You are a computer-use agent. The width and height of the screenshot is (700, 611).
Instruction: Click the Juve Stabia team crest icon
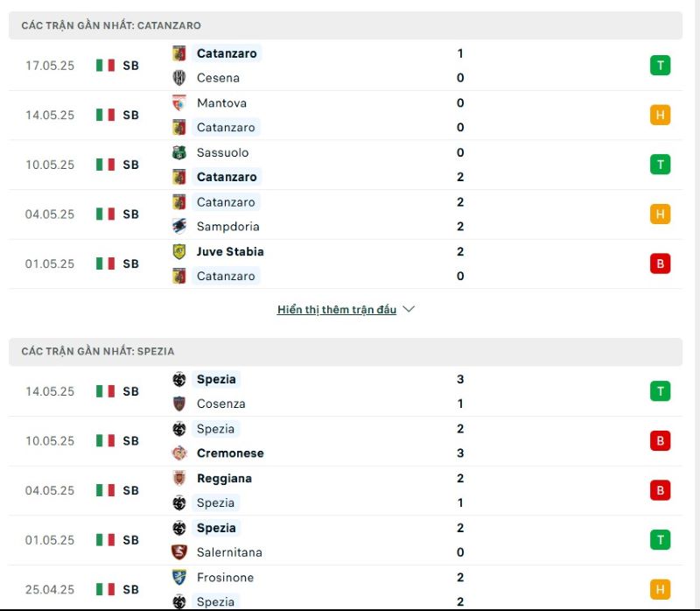pos(179,251)
